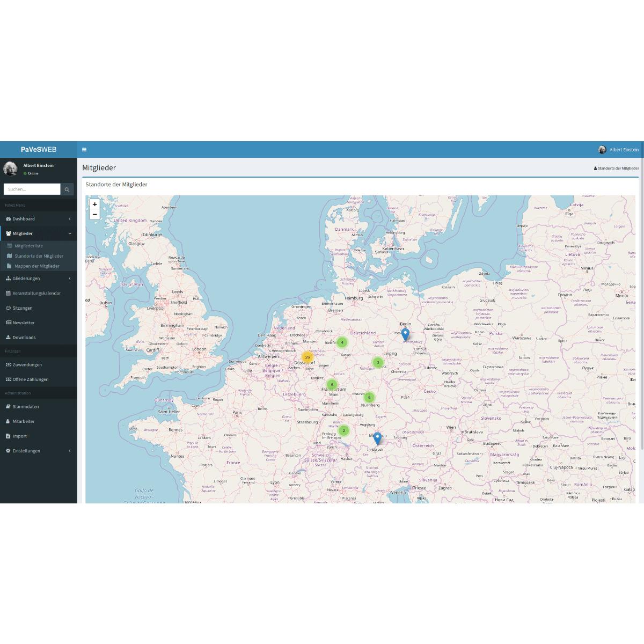The width and height of the screenshot is (644, 644).
Task: Click the Standorte der Mitglieder breadcrumb
Action: pyautogui.click(x=617, y=169)
